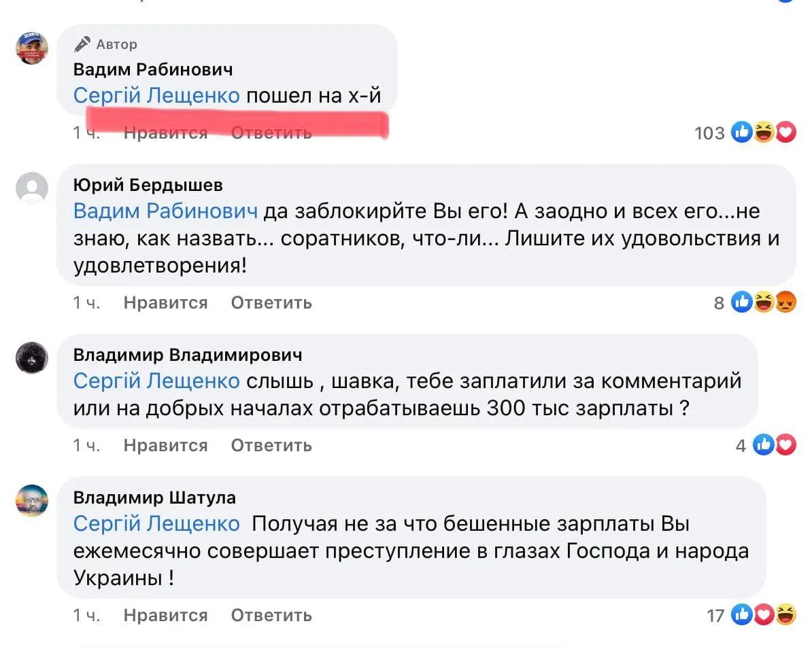The width and height of the screenshot is (812, 647).
Task: Open Владимир Владимирович's avatar picture
Action: pos(32,357)
